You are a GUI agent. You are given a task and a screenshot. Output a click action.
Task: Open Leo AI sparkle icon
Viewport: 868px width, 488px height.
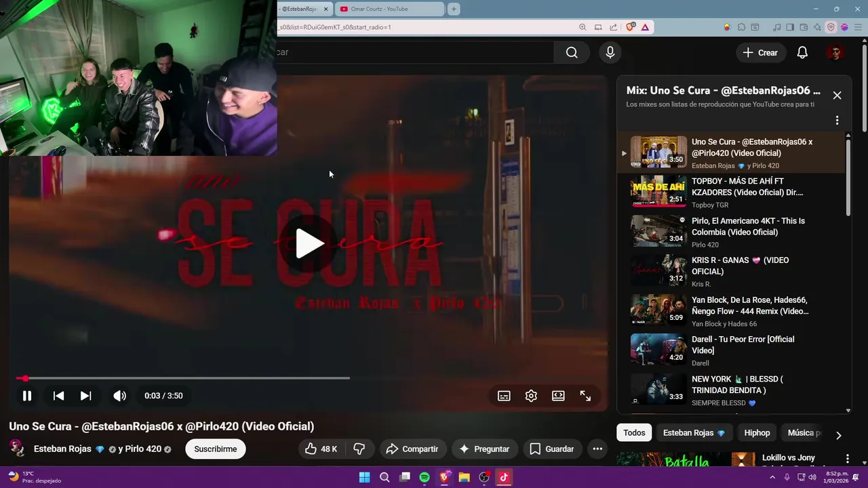pos(817,27)
